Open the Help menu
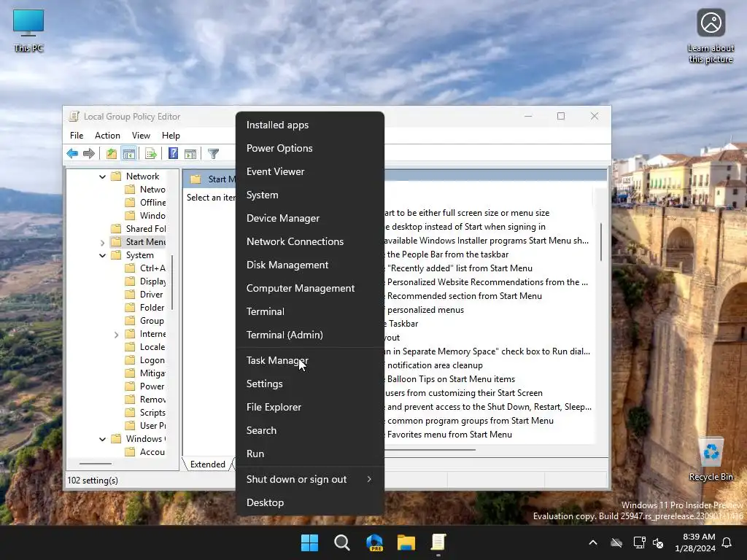 [x=171, y=136]
